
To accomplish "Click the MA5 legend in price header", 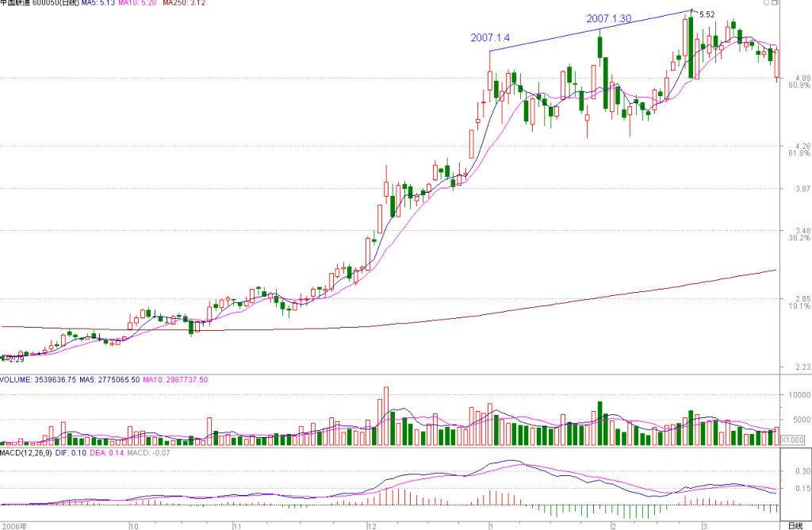I will coord(98,2).
